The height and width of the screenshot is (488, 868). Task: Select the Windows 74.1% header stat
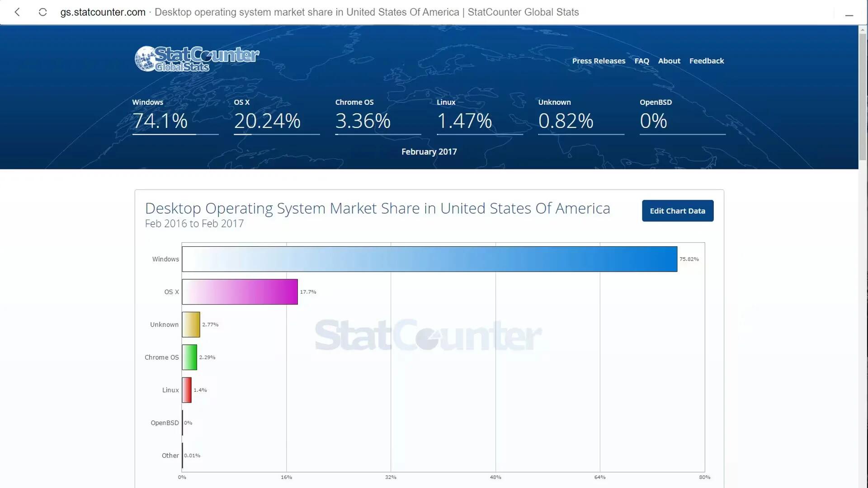pos(175,117)
